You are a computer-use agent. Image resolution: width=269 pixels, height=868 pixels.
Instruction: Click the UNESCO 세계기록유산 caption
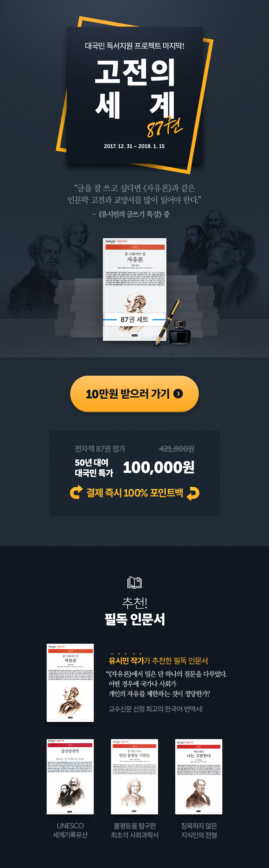[70, 830]
